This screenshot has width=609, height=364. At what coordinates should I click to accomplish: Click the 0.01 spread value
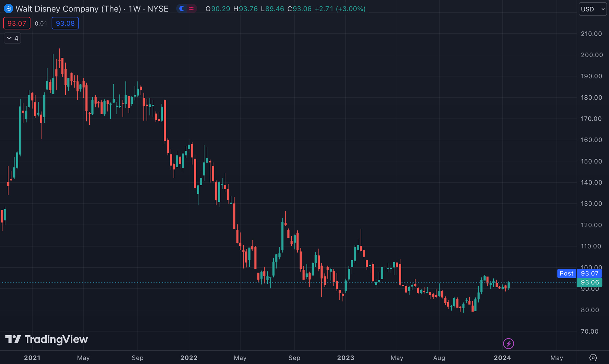41,23
